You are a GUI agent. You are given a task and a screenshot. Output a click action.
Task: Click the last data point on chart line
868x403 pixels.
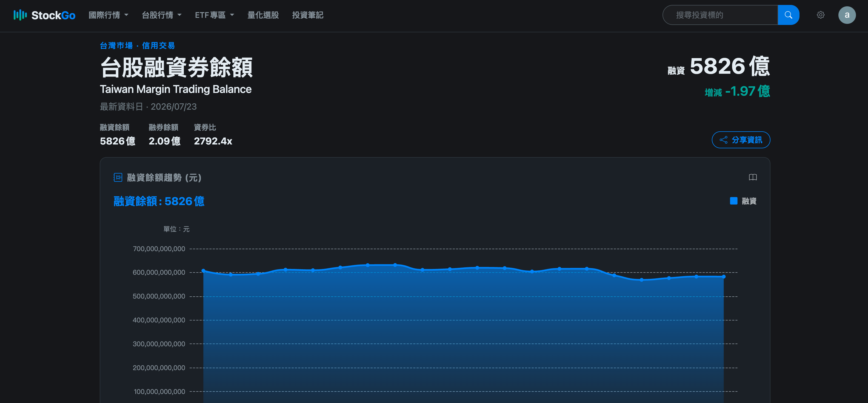pyautogui.click(x=723, y=277)
